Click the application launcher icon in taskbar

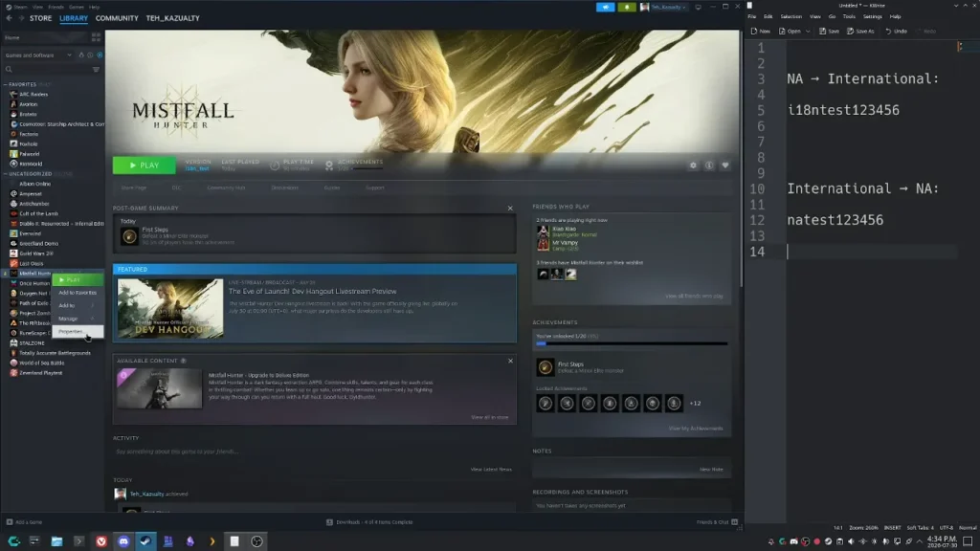click(13, 541)
